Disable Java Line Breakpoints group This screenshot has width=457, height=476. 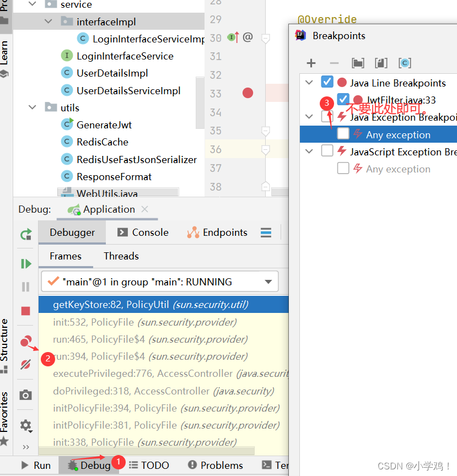pyautogui.click(x=327, y=81)
